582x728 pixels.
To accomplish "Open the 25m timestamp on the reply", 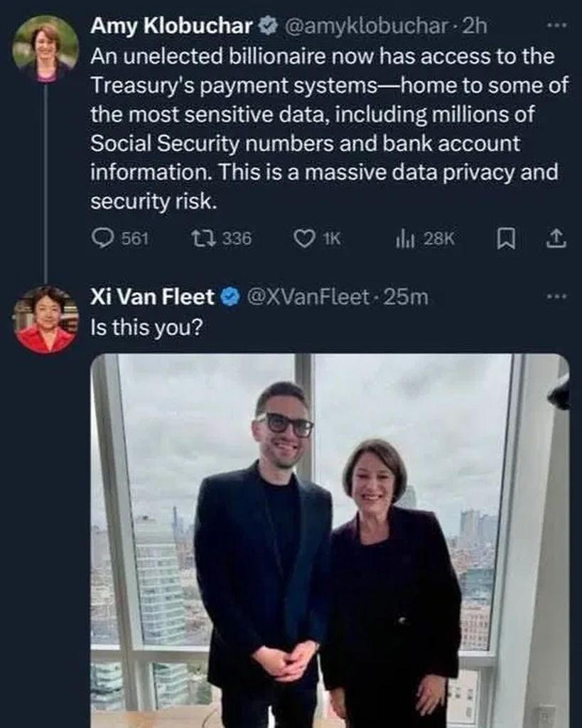I will click(406, 296).
